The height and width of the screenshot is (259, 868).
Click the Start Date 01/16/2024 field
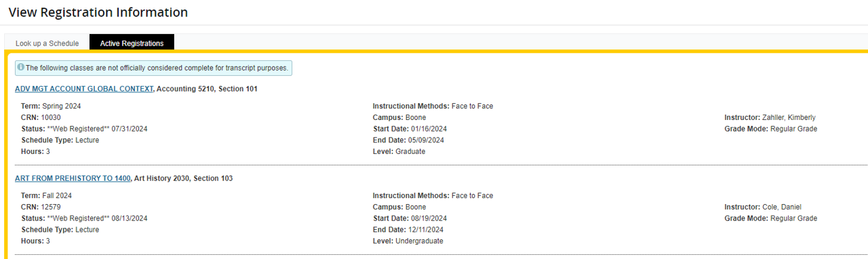(410, 129)
